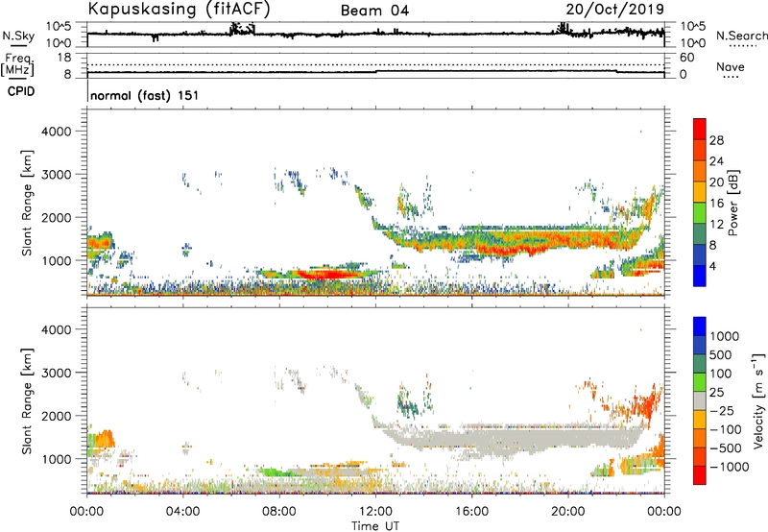Click the yellow segment of the Power colorbar
This screenshot has width=768, height=532.
pos(700,191)
